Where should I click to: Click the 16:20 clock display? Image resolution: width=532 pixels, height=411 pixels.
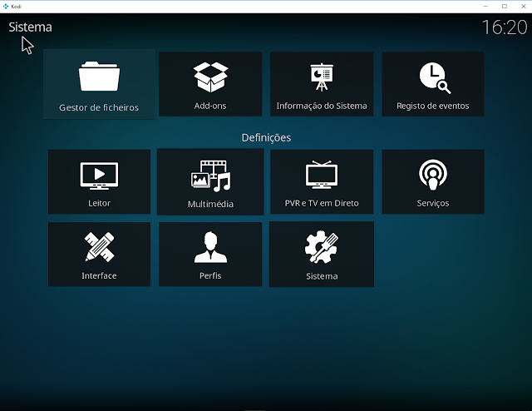[x=505, y=27]
